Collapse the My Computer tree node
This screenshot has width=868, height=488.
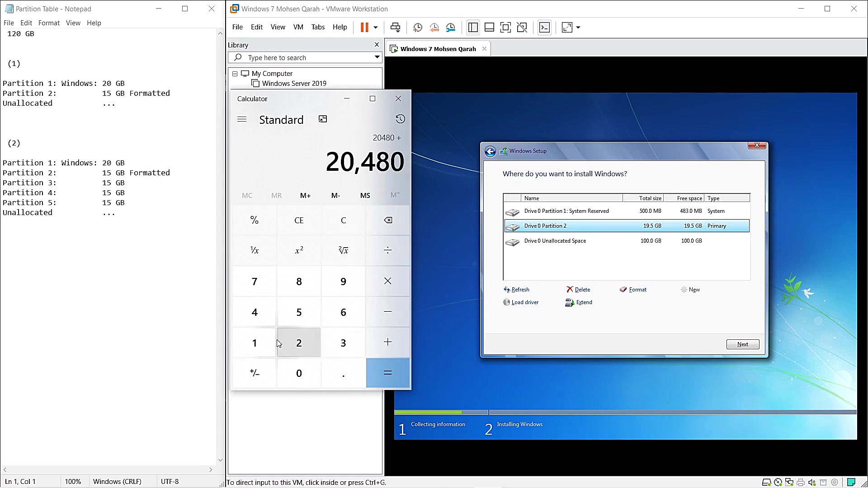point(235,74)
